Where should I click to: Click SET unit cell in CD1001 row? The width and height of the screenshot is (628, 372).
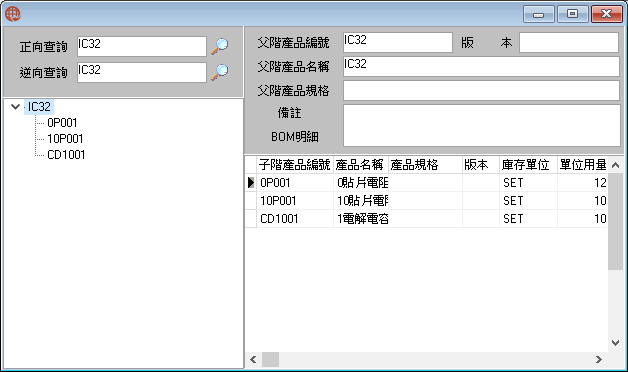coord(528,219)
